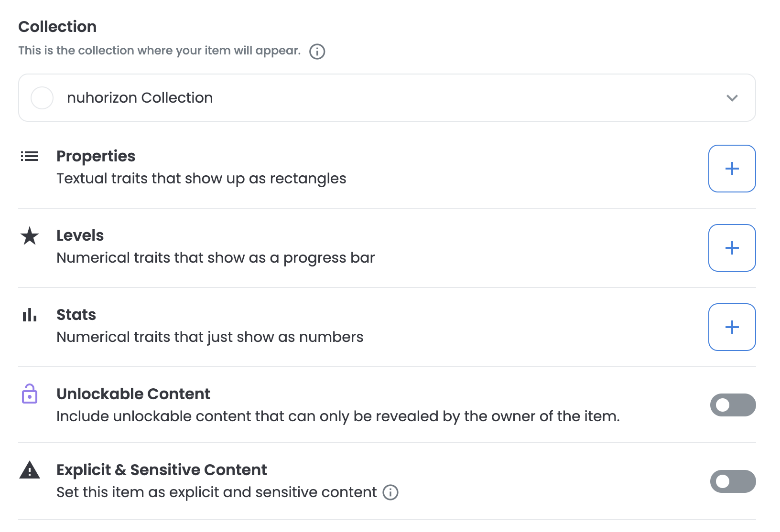Turn on Explicit & Sensitive Content switch

tap(732, 481)
